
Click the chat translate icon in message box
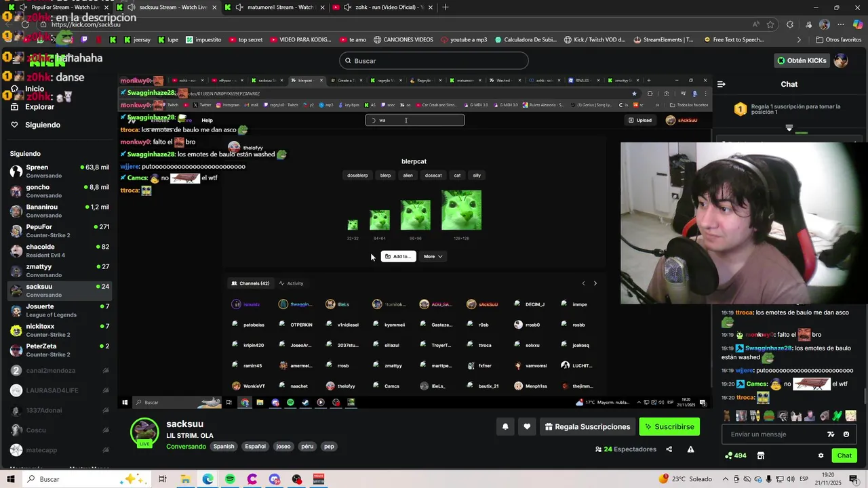[x=831, y=434]
